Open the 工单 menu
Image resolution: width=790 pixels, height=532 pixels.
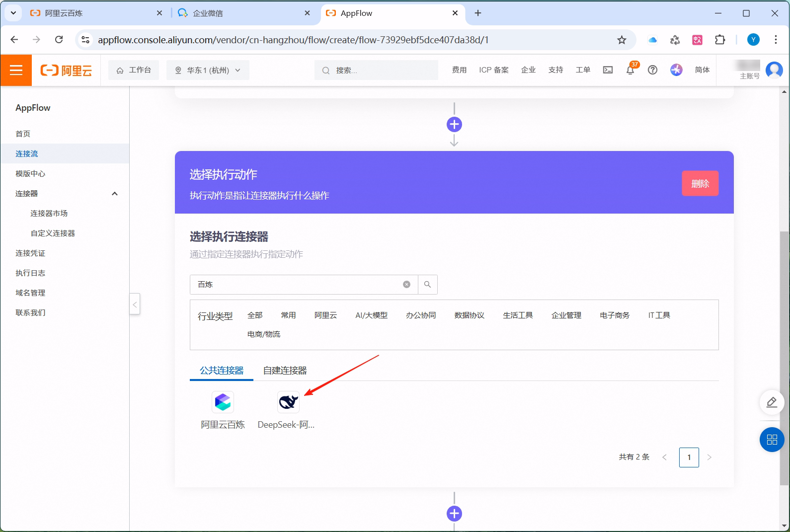583,70
